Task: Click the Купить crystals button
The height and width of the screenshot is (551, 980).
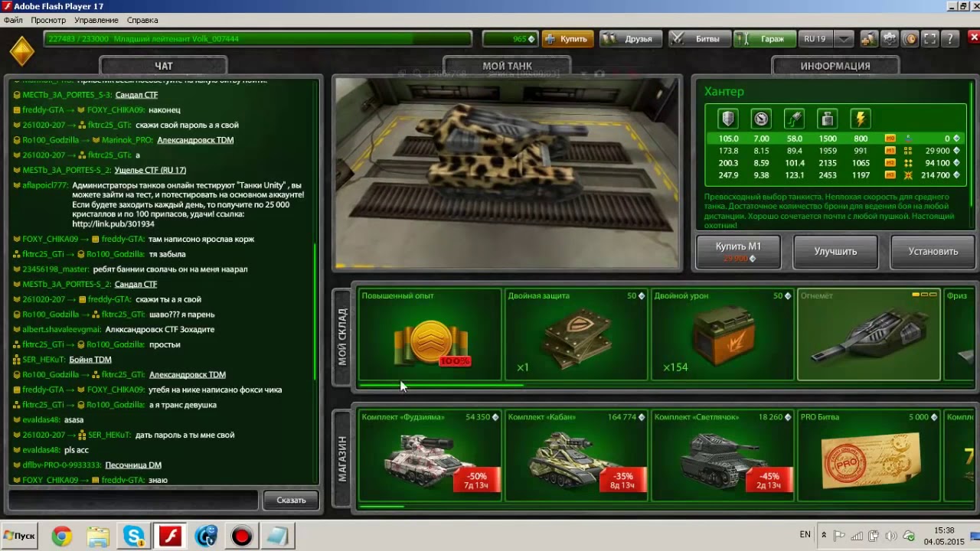Action: click(567, 39)
